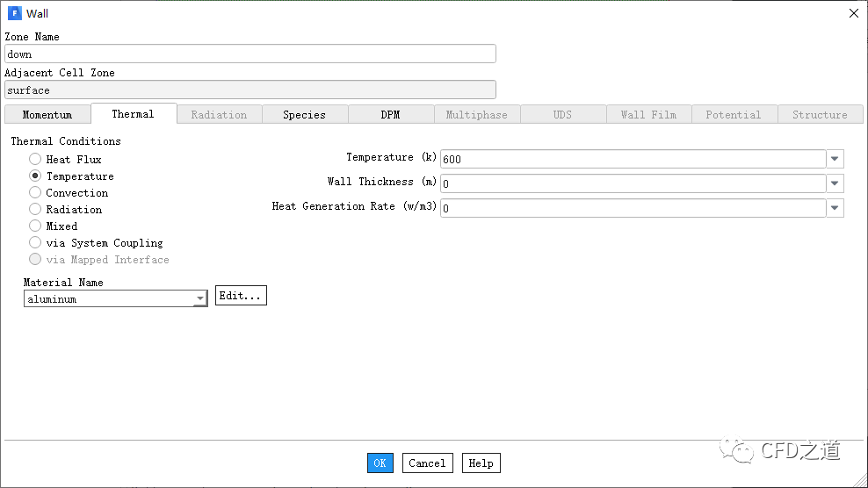Click the Temperature input field showing 600
This screenshot has width=868, height=488.
click(x=633, y=159)
